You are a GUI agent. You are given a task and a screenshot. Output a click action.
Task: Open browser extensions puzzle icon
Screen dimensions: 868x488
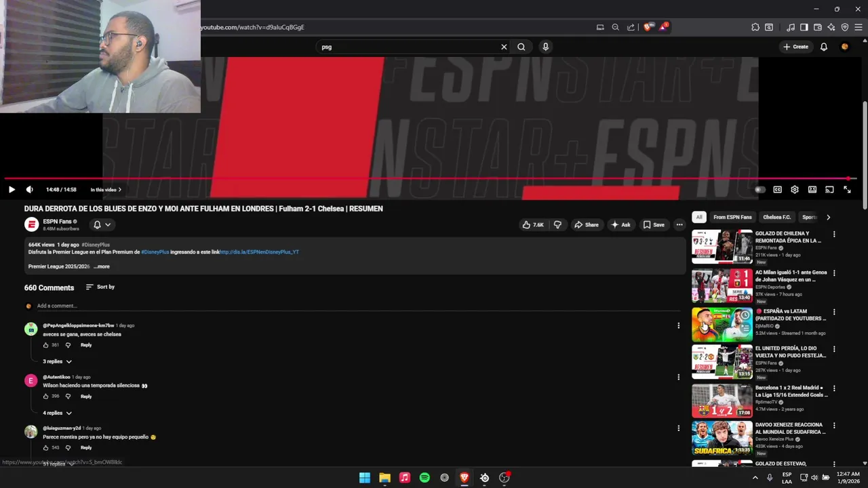tap(755, 27)
